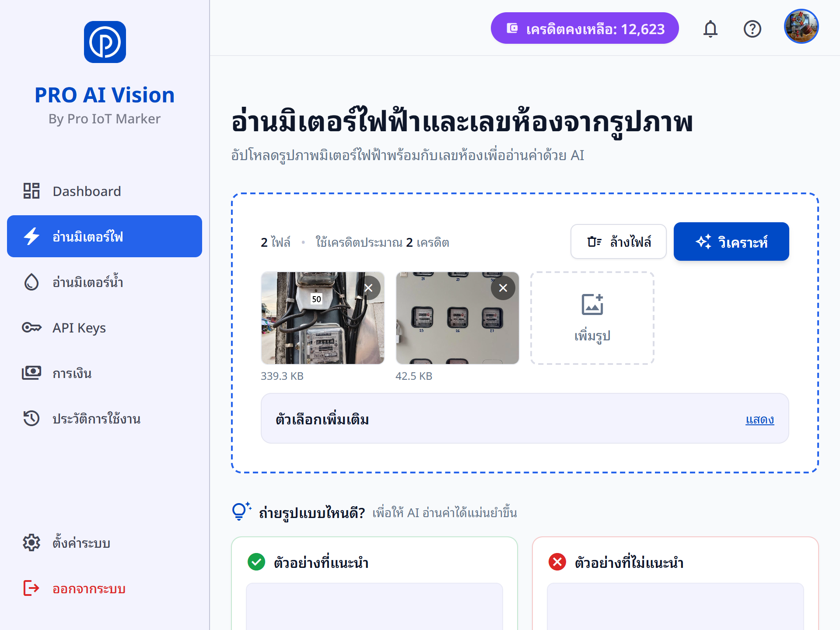Click the ล้างไฟล์ clear files button
Screen dimensions: 840x630
tap(619, 241)
